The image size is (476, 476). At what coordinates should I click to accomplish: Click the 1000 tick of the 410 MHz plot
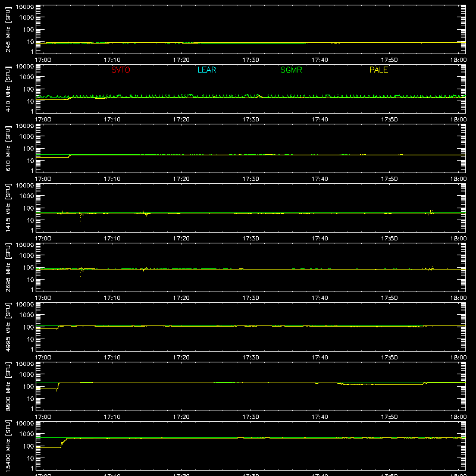tap(27, 77)
